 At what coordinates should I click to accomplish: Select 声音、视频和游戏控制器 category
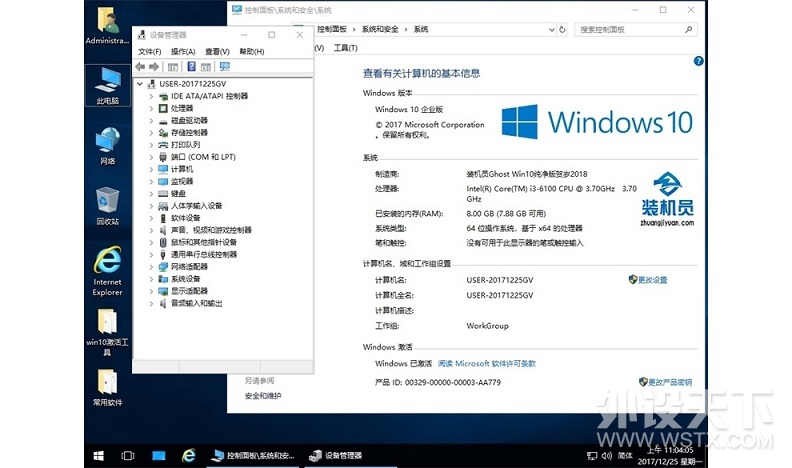coord(211,230)
